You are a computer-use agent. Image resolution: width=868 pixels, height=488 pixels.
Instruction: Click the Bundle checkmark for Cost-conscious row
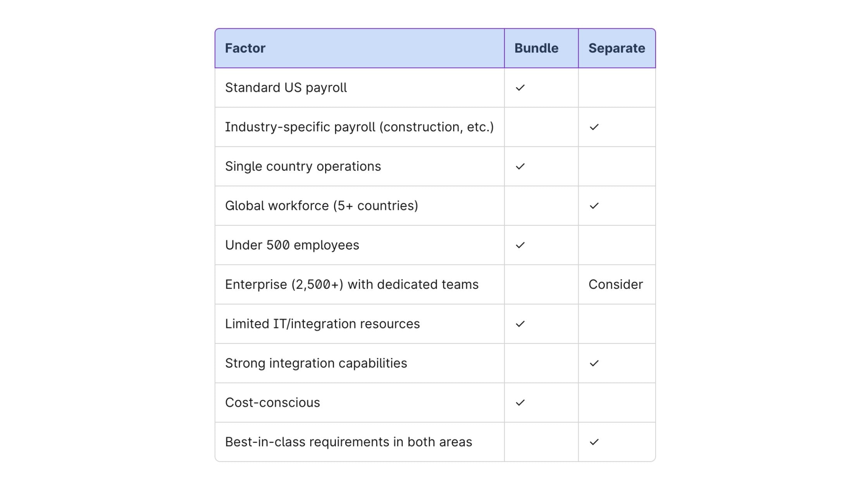[520, 403]
